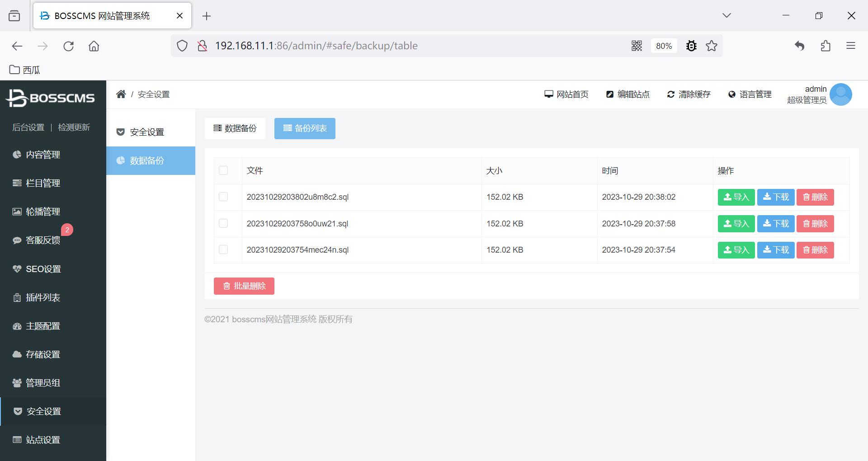Click the 检测更新 link
868x461 pixels.
point(74,127)
